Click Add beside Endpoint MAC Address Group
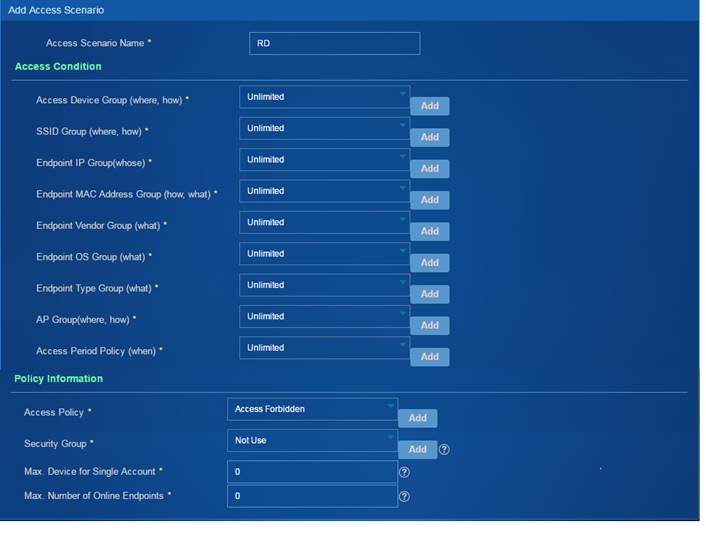Screen dimensions: 706x546 click(430, 200)
